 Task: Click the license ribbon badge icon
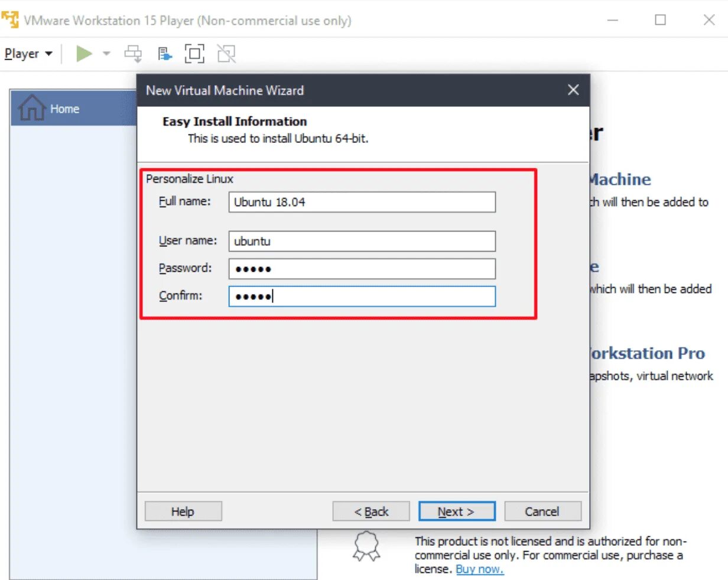pyautogui.click(x=366, y=546)
